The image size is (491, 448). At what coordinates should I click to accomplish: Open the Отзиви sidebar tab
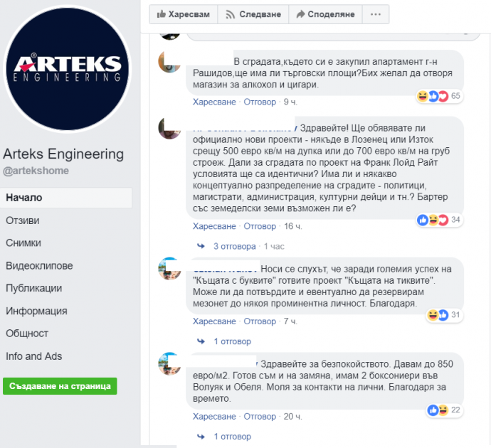coord(23,220)
